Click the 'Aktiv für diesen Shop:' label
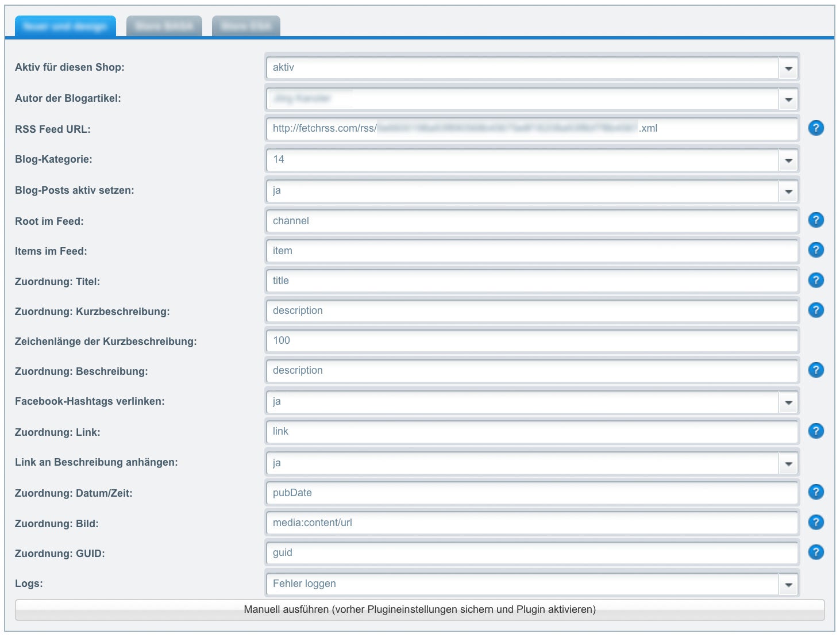The width and height of the screenshot is (840, 637). point(70,67)
